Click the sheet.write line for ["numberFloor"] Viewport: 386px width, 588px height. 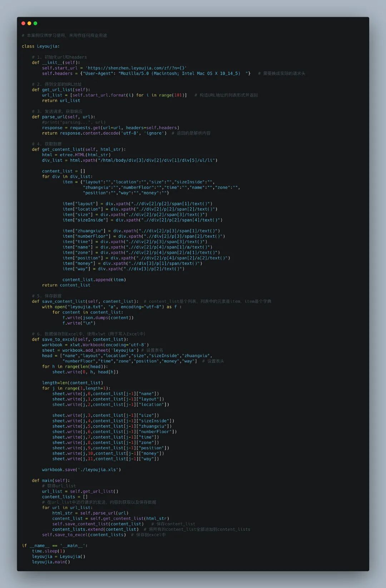click(115, 431)
